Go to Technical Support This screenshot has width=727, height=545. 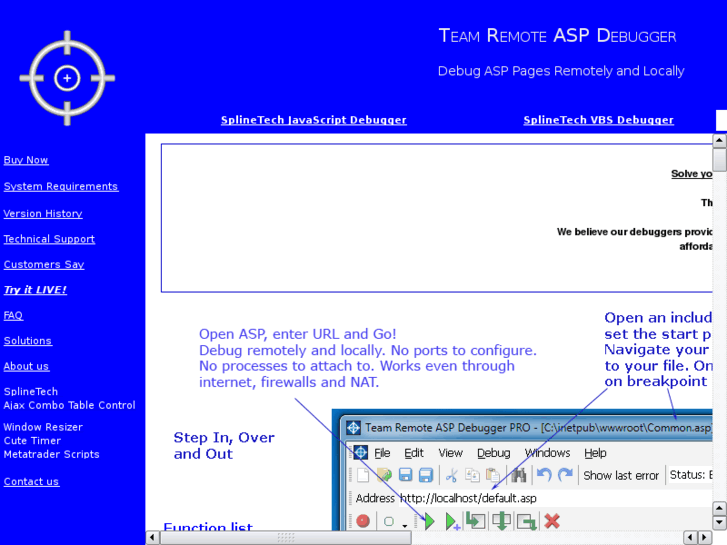pyautogui.click(x=49, y=239)
